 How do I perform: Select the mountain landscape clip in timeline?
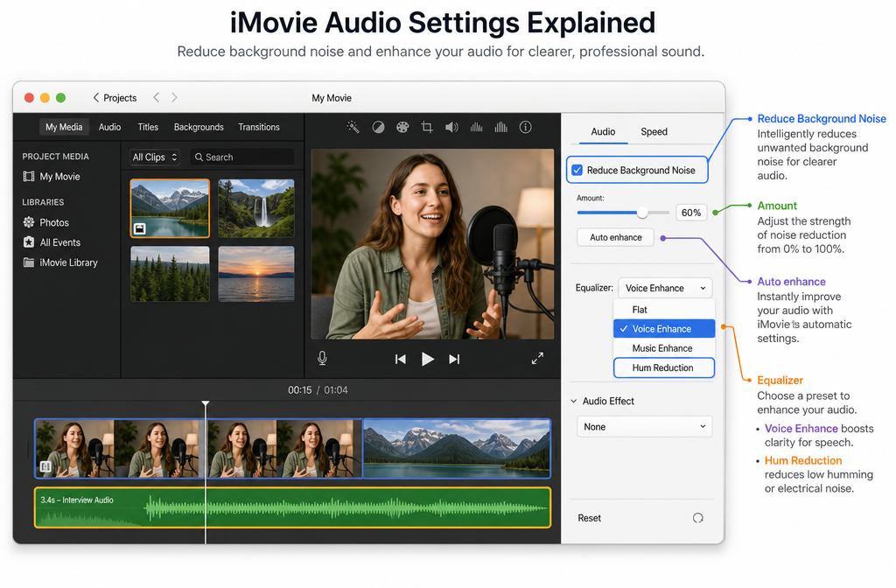click(x=457, y=449)
